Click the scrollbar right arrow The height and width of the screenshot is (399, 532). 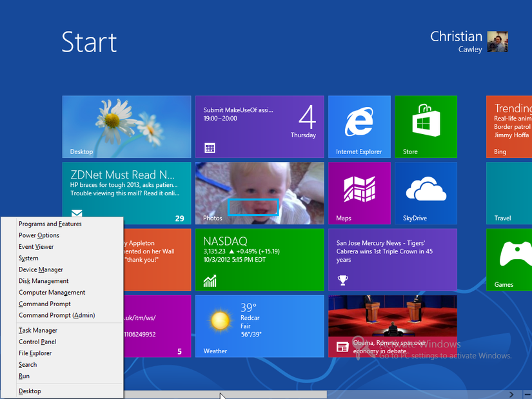511,394
